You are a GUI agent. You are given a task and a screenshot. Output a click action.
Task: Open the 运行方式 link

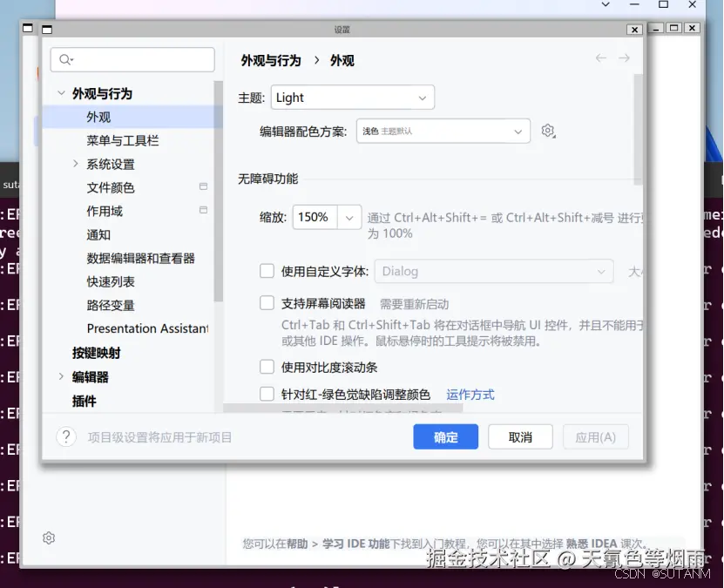pyautogui.click(x=470, y=392)
